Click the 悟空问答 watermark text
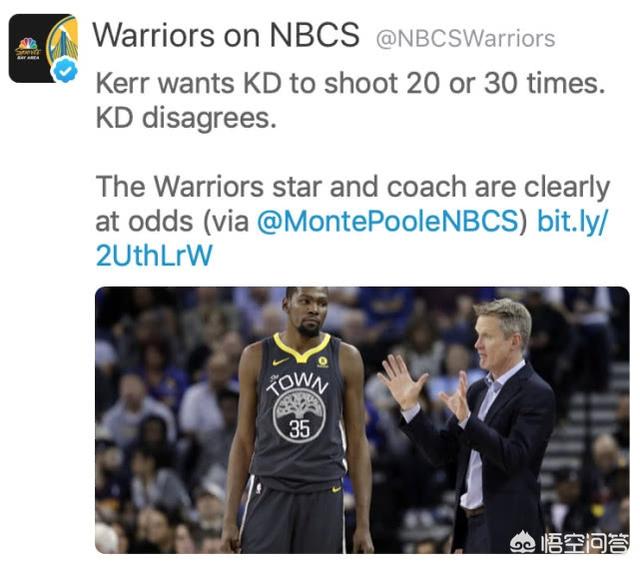This screenshot has height=566, width=640. pos(584,543)
